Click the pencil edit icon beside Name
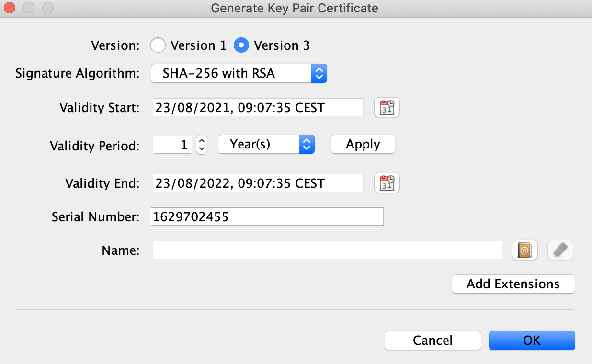 tap(560, 250)
